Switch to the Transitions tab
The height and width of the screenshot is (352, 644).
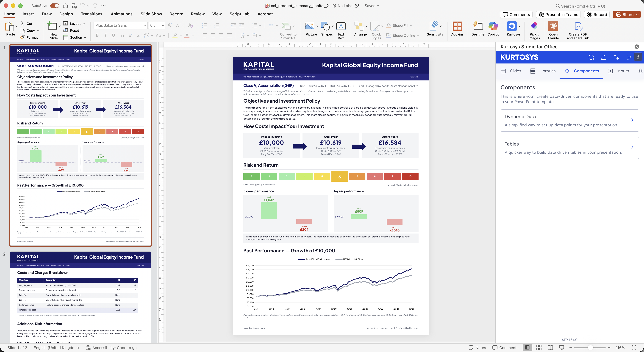coord(92,14)
